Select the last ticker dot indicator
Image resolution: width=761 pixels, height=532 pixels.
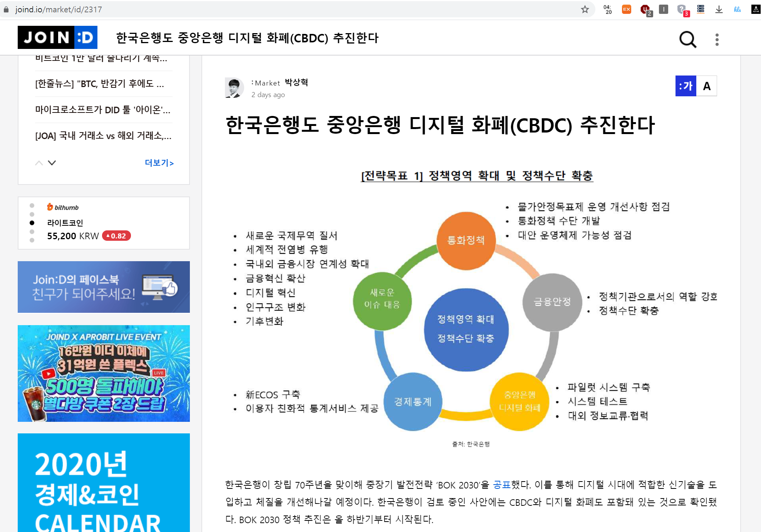tap(32, 240)
